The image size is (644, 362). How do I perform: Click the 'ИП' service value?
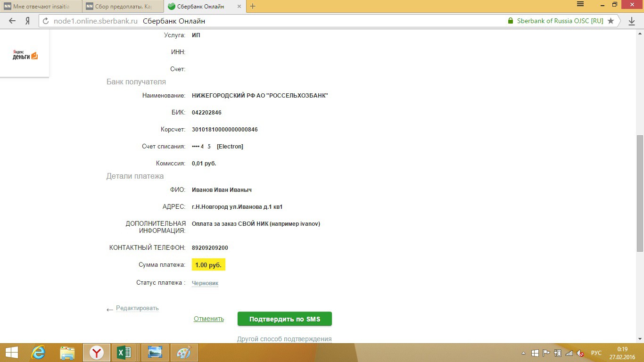[x=196, y=35]
